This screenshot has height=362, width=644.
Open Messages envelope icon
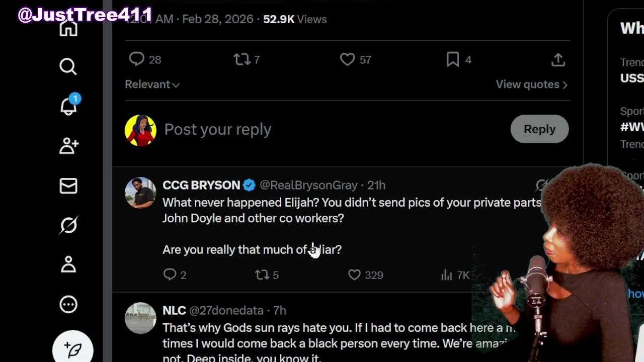pyautogui.click(x=68, y=186)
